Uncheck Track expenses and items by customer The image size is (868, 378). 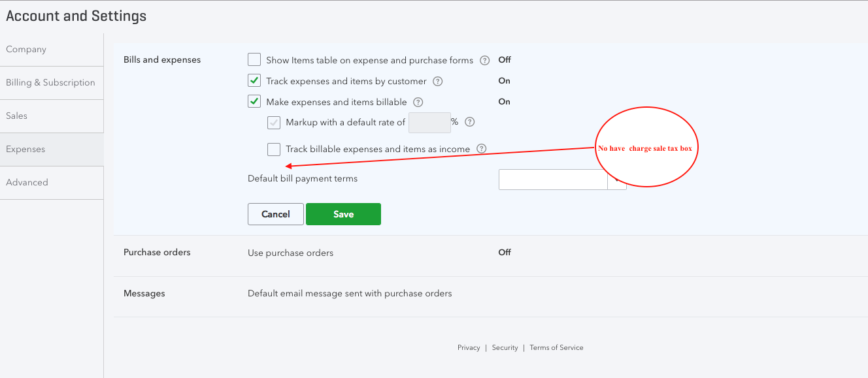254,80
